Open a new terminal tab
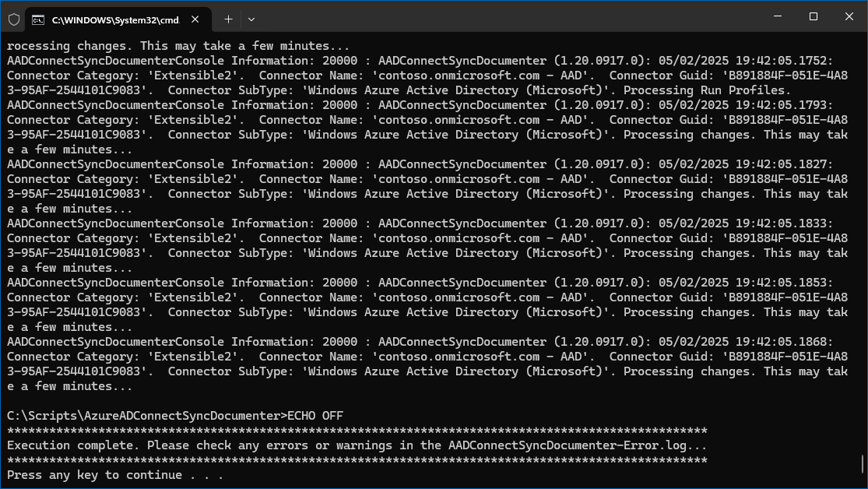The height and width of the screenshot is (489, 868). [x=228, y=19]
